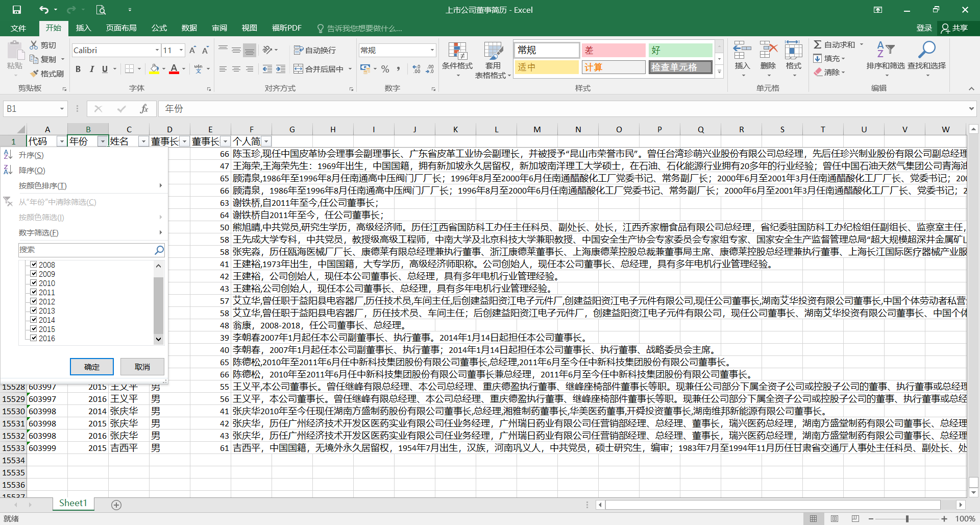The width and height of the screenshot is (980, 525).
Task: Open 条件格式 conditional formatting
Action: 457,60
